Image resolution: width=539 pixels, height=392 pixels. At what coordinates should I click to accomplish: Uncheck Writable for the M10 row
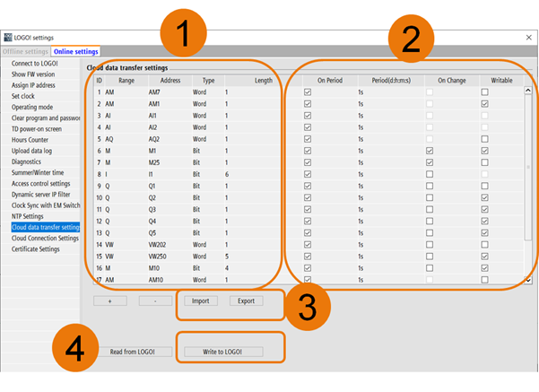(x=484, y=268)
